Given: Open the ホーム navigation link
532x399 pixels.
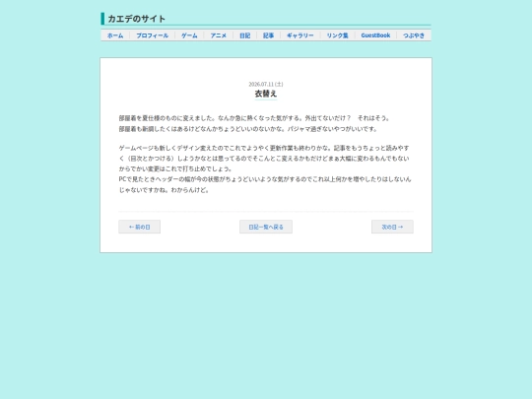Looking at the screenshot, I should [x=115, y=35].
